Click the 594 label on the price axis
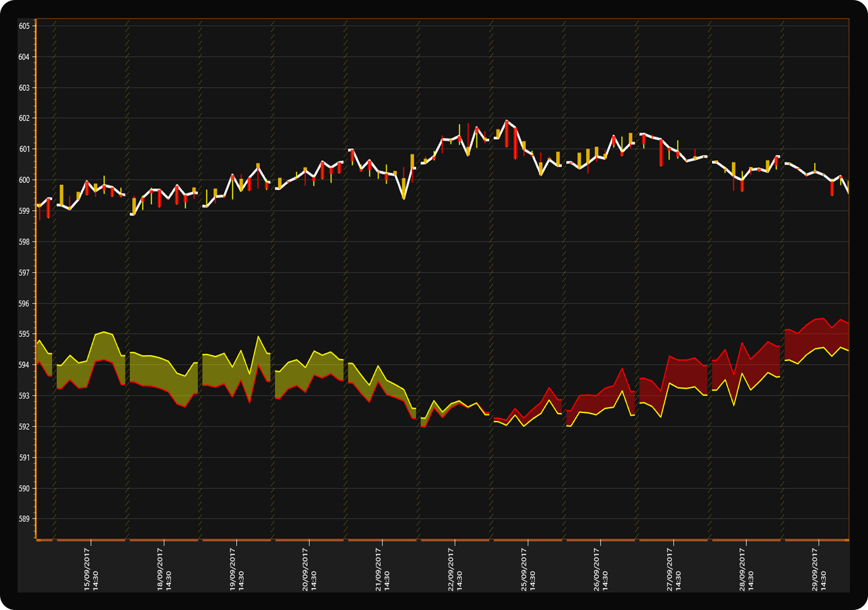This screenshot has width=868, height=610. (24, 365)
